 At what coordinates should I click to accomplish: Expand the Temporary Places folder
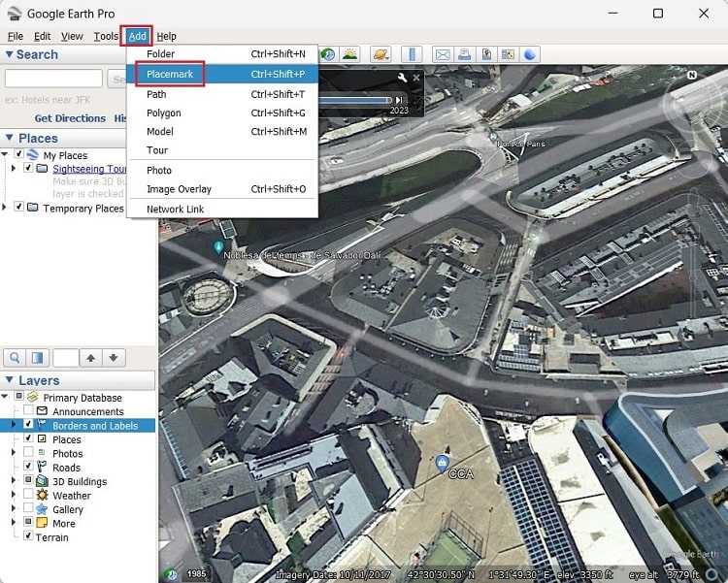(x=6, y=208)
